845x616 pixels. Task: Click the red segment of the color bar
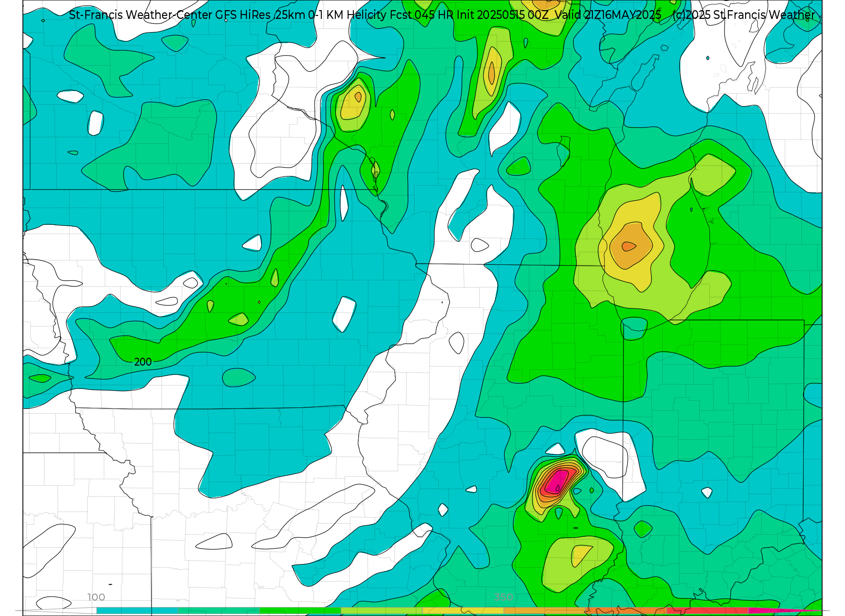click(707, 611)
